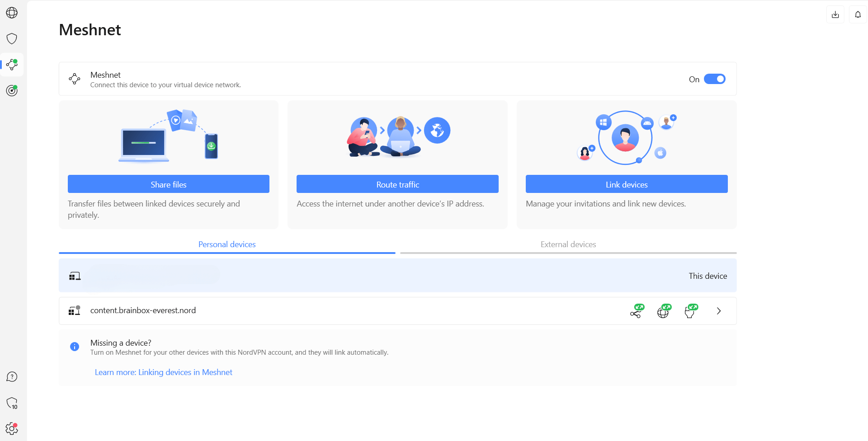Open the shield icon with number 10
This screenshot has width=868, height=441.
pyautogui.click(x=12, y=403)
